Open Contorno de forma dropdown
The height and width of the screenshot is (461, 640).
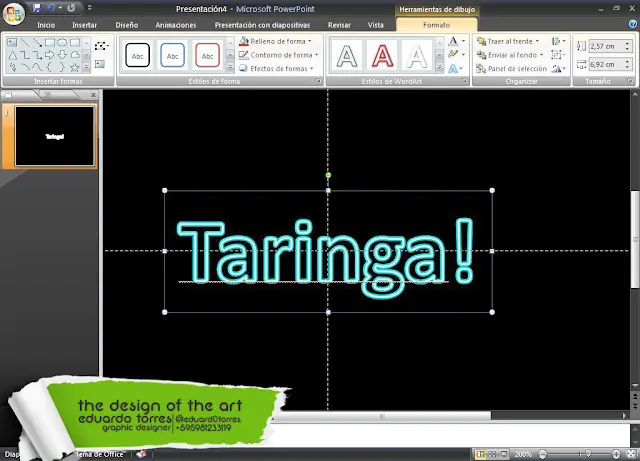(279, 55)
